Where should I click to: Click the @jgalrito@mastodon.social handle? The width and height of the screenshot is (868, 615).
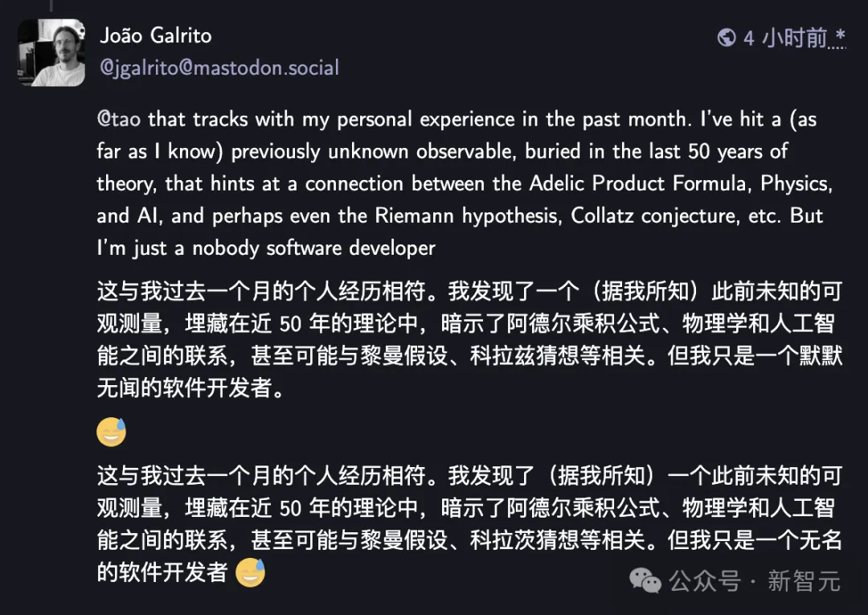[219, 68]
